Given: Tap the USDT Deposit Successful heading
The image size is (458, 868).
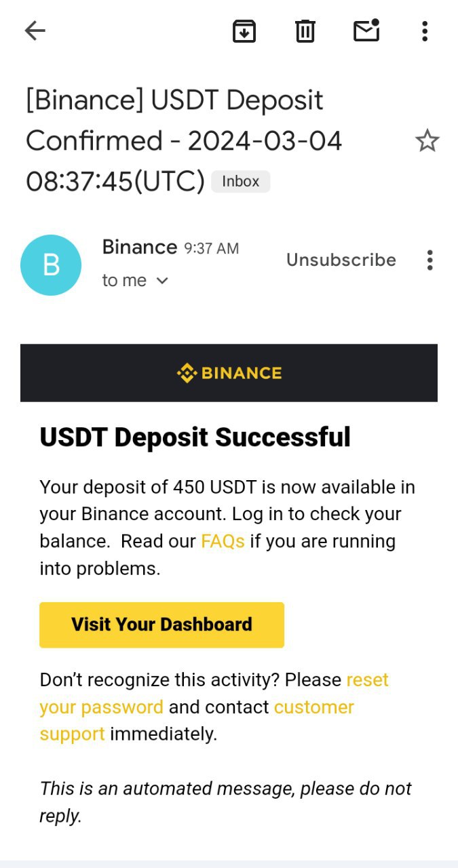Looking at the screenshot, I should pos(195,437).
